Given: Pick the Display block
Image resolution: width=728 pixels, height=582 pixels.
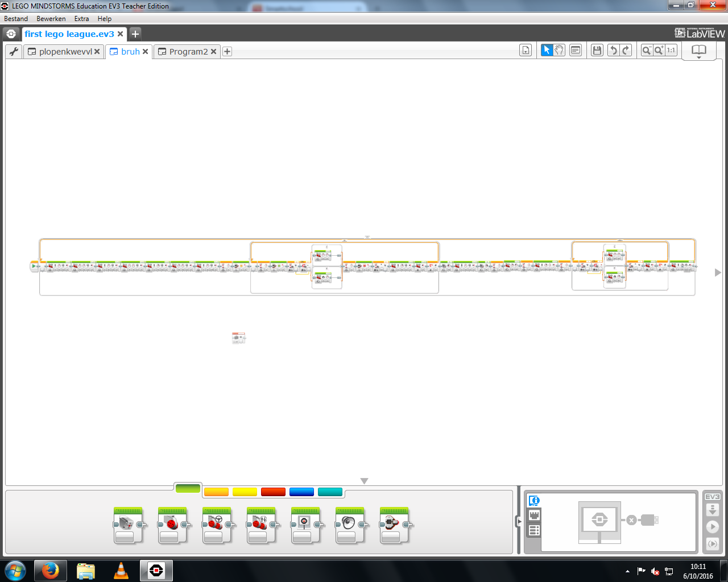Looking at the screenshot, I should tap(305, 525).
